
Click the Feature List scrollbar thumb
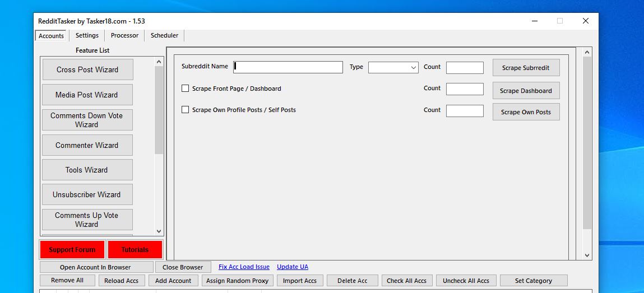point(159,110)
